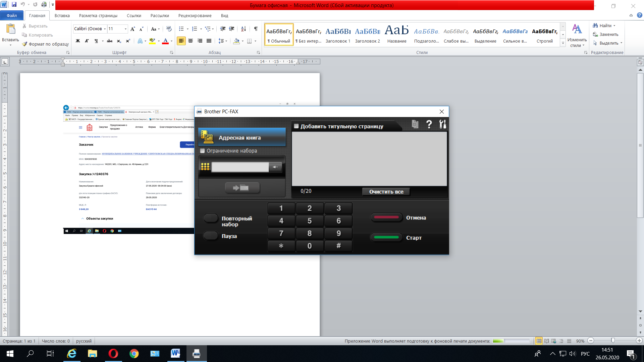Open the Review ribbon tab

point(195,15)
